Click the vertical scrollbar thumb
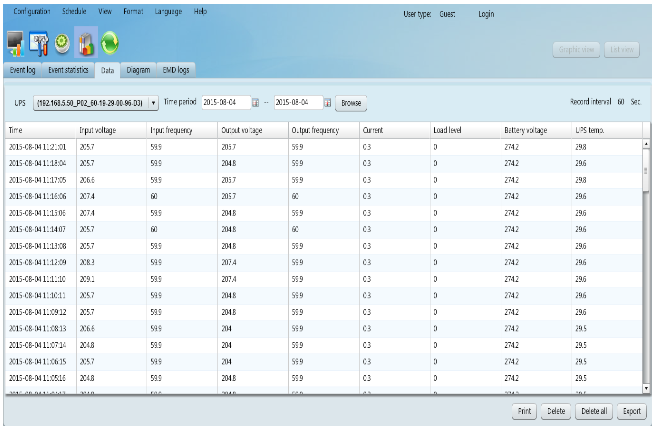The height and width of the screenshot is (430, 656). (x=646, y=170)
